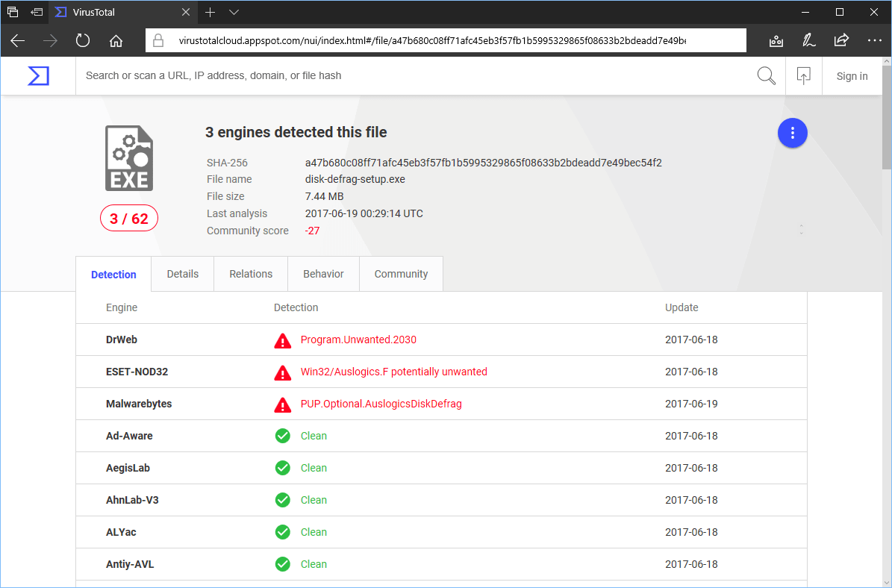The image size is (892, 588).
Task: Click the VirusTotal logo icon
Action: pos(37,75)
